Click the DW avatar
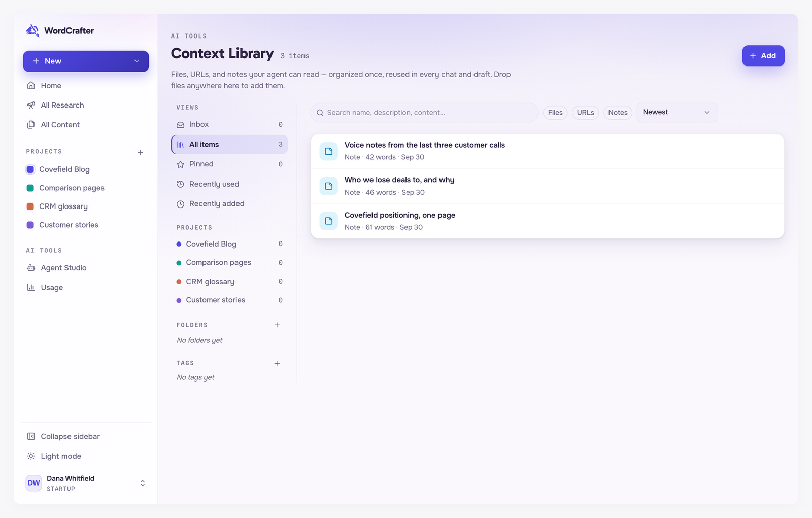This screenshot has width=812, height=518. (34, 483)
